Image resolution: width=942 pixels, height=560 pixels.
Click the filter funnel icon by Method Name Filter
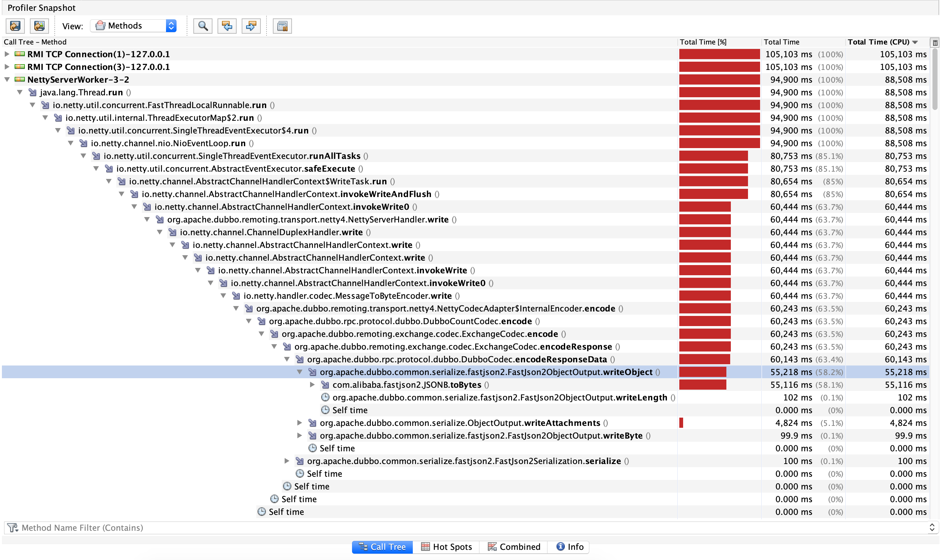(x=12, y=528)
